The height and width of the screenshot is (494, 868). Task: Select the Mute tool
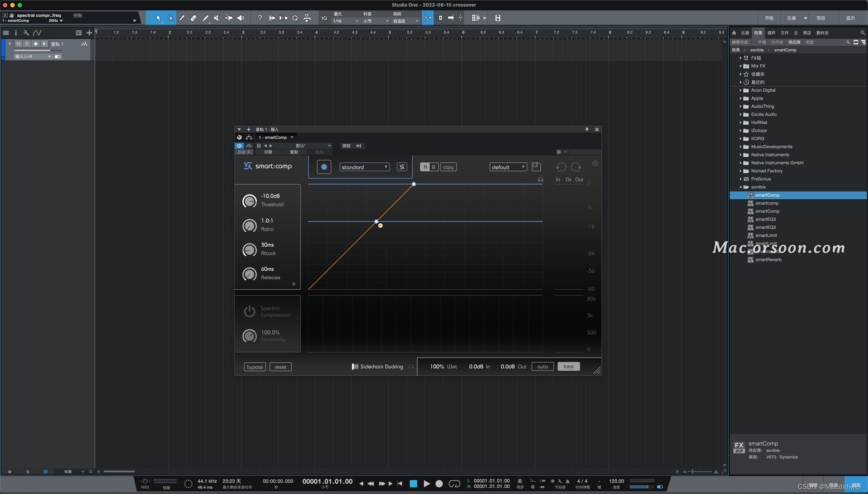[x=217, y=18]
